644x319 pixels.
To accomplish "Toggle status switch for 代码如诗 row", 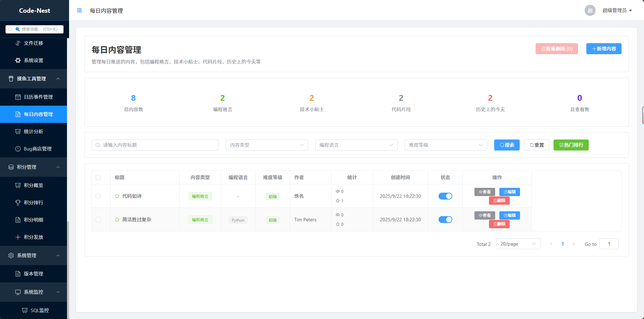I will [445, 196].
